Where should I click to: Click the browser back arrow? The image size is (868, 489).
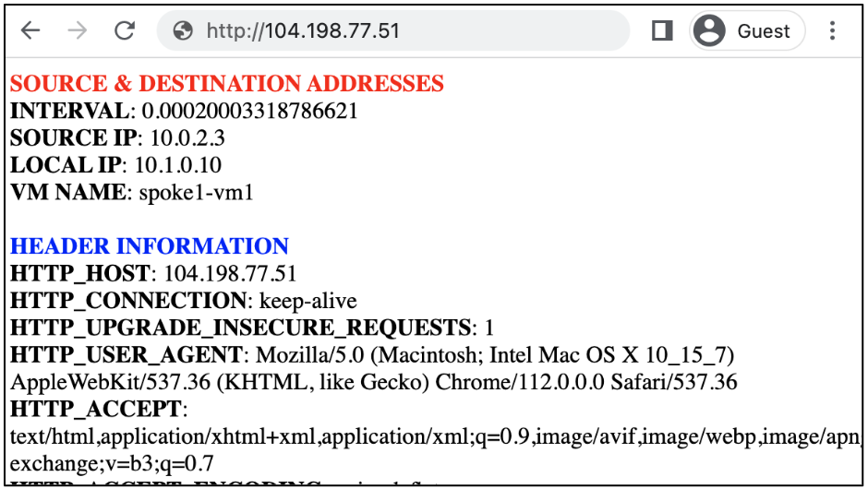pyautogui.click(x=30, y=30)
